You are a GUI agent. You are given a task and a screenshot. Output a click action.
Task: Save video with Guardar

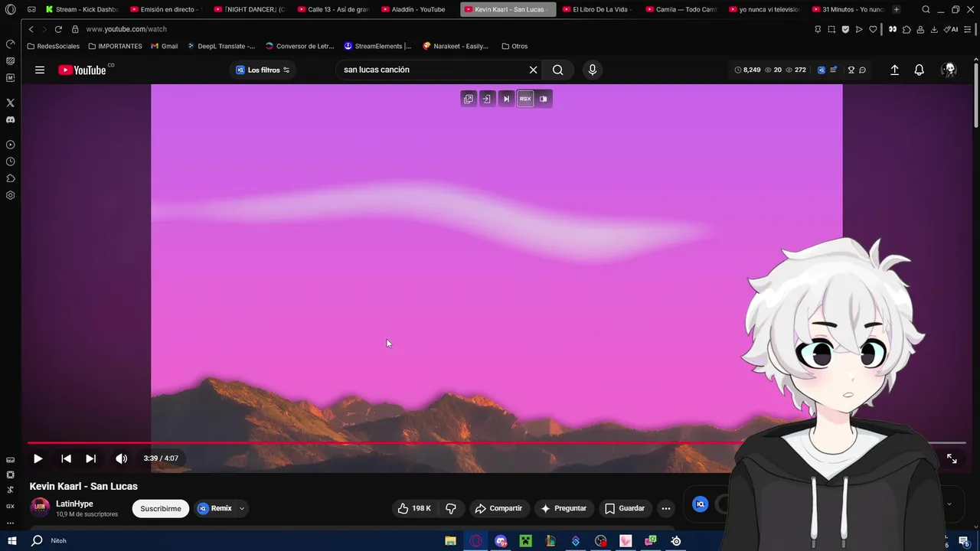[x=625, y=508]
